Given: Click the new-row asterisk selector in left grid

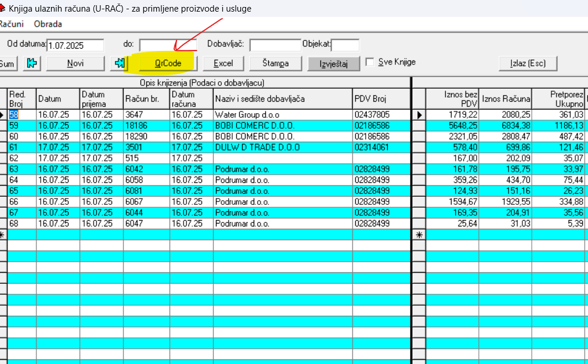Looking at the screenshot, I should tap(3, 235).
